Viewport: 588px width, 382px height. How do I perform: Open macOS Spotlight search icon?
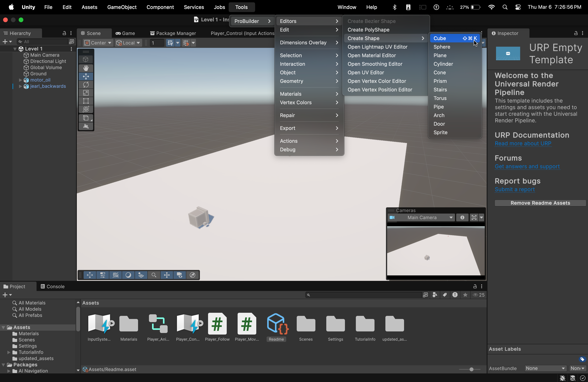(x=505, y=7)
